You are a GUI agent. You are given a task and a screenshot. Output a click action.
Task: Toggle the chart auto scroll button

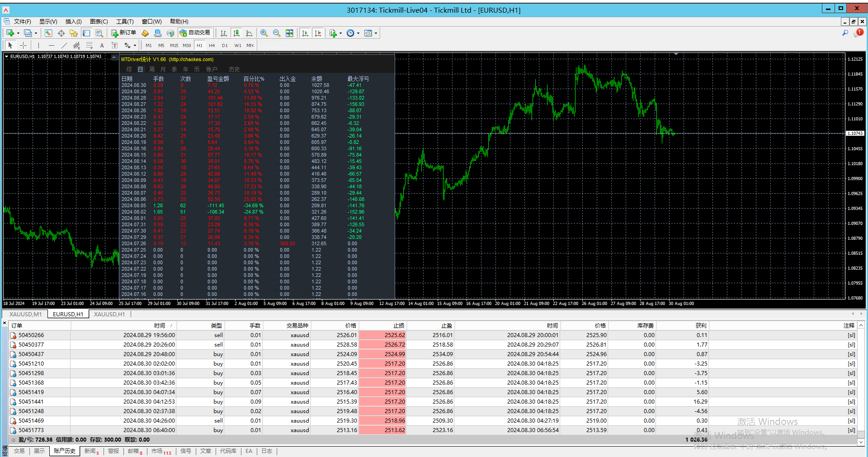click(305, 33)
